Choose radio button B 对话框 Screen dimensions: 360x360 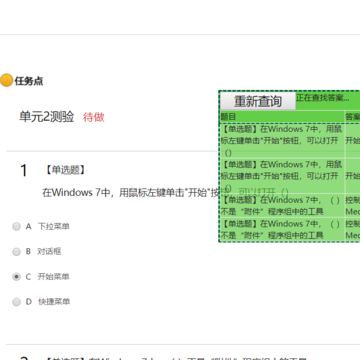[x=16, y=252]
